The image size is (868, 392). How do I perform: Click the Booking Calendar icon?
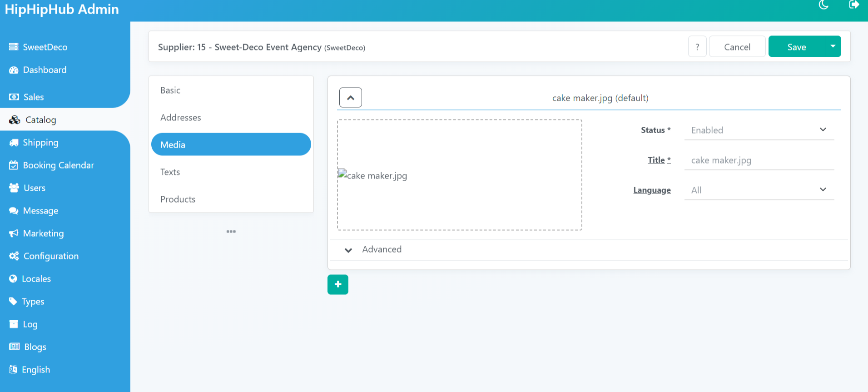point(14,165)
